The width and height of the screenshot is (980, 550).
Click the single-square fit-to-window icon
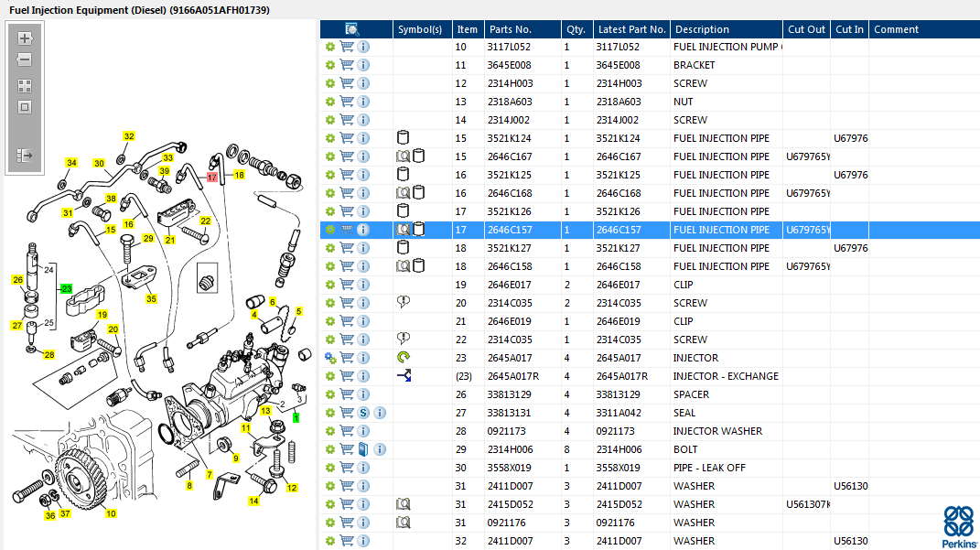(25, 107)
